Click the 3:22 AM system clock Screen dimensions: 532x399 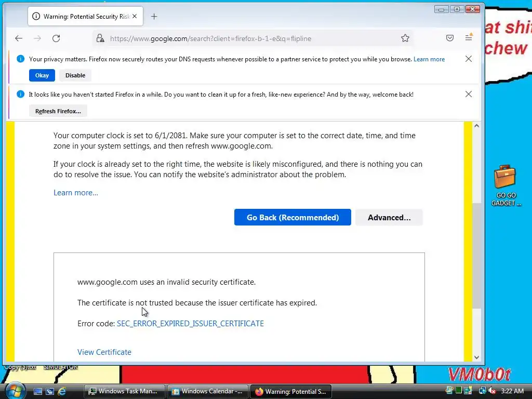click(x=512, y=391)
